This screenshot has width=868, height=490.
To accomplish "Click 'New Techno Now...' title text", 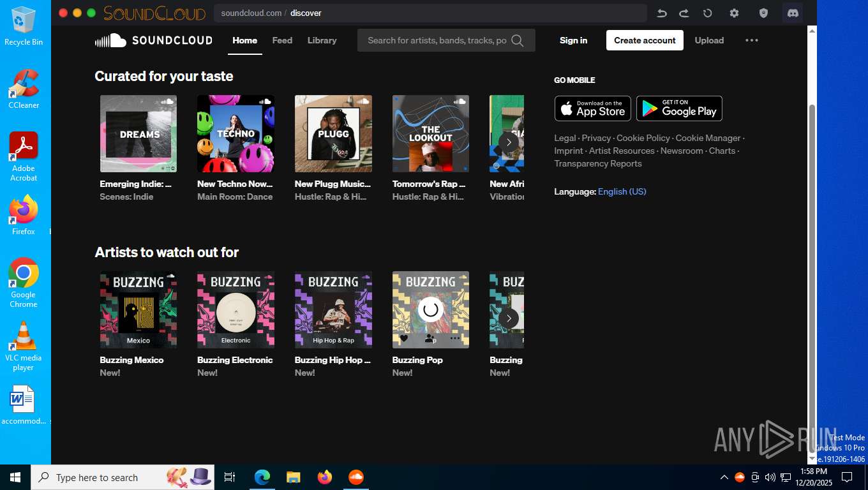I will pos(235,184).
